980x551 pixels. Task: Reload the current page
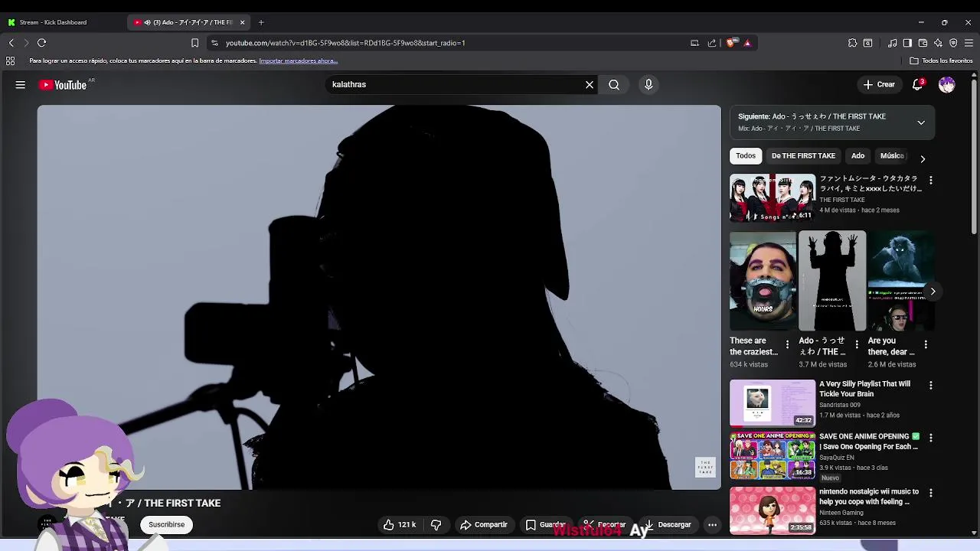point(42,43)
